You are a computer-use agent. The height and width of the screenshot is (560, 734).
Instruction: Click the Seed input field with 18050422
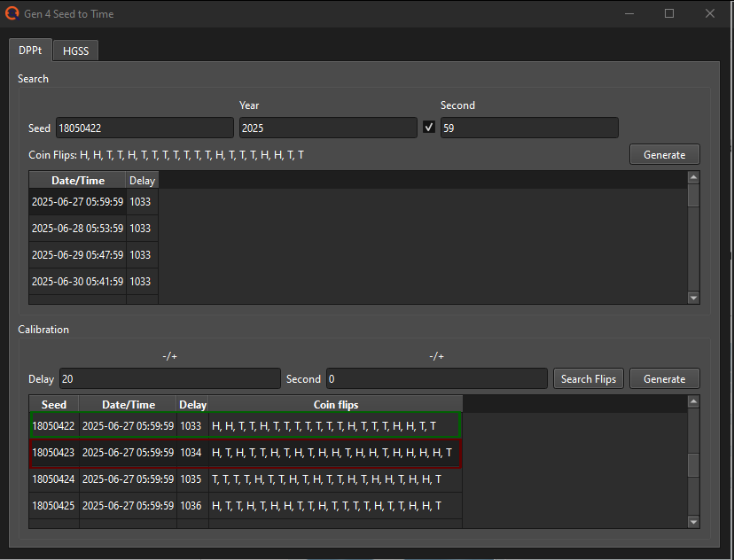144,128
